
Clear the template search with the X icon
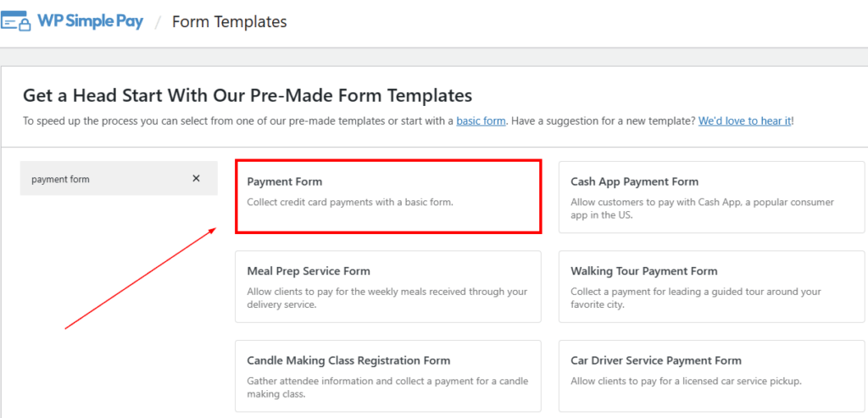coord(196,178)
